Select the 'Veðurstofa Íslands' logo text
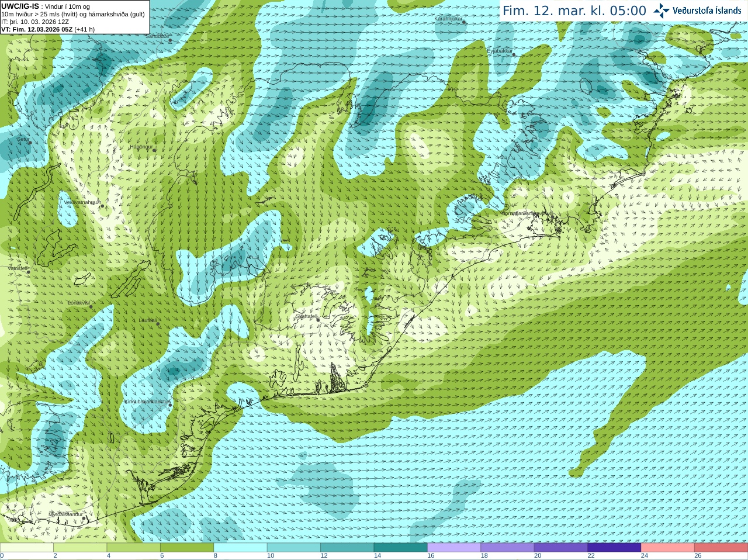 point(707,11)
